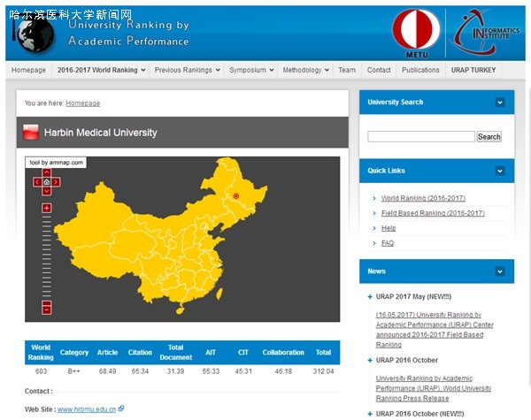The image size is (531, 420).
Task: Open the Symposium dropdown menu
Action: (251, 70)
